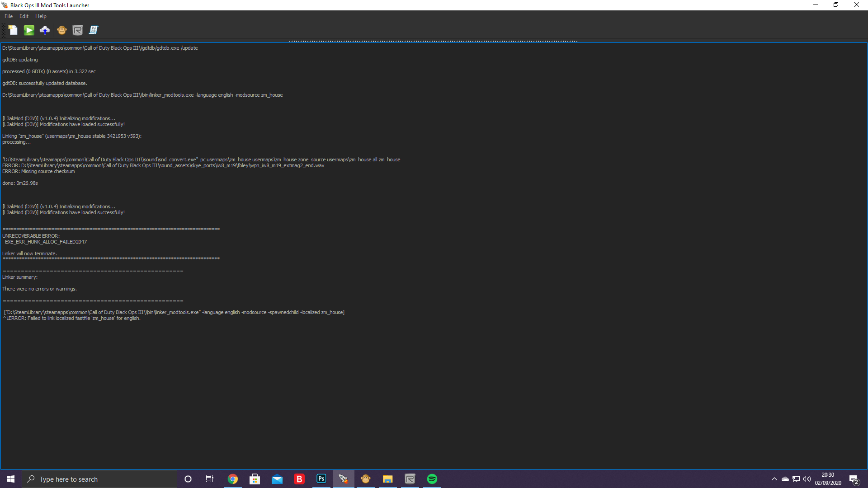Click the binary script document toolbar icon
The image size is (868, 488).
94,30
